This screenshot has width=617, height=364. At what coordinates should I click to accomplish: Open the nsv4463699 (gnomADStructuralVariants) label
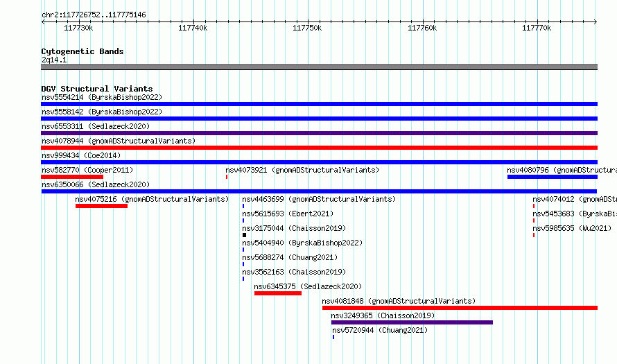(319, 199)
